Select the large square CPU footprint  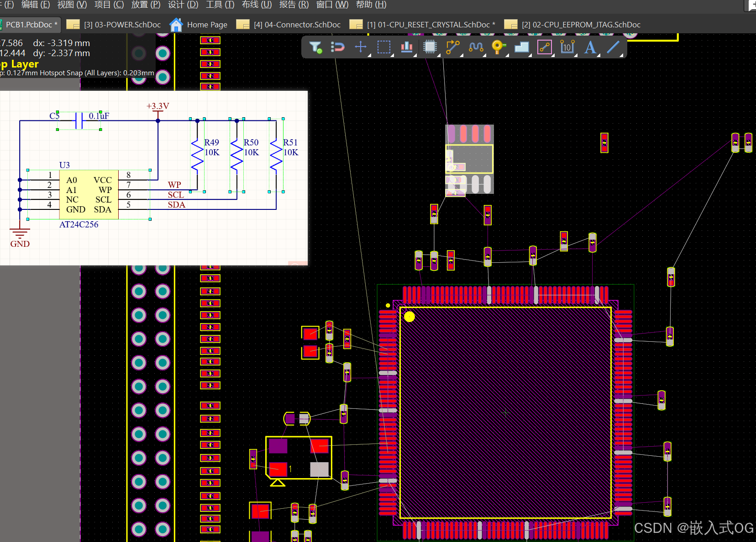(505, 412)
